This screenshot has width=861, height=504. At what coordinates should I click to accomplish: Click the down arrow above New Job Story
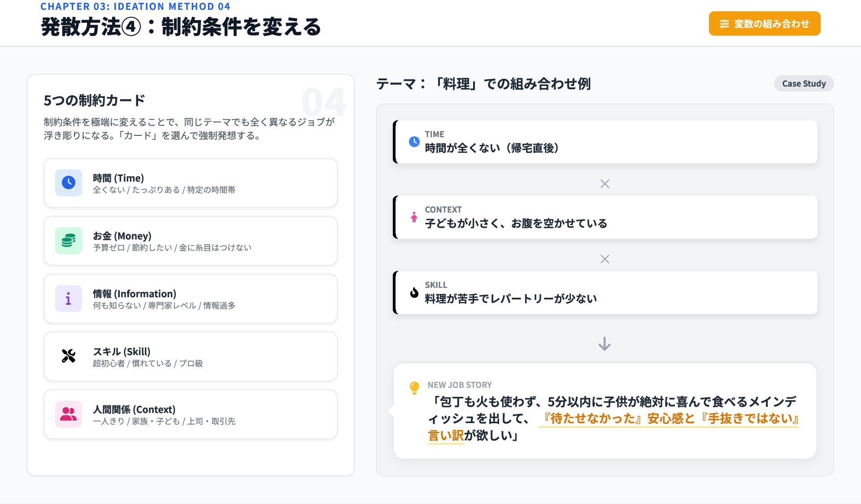click(x=604, y=344)
